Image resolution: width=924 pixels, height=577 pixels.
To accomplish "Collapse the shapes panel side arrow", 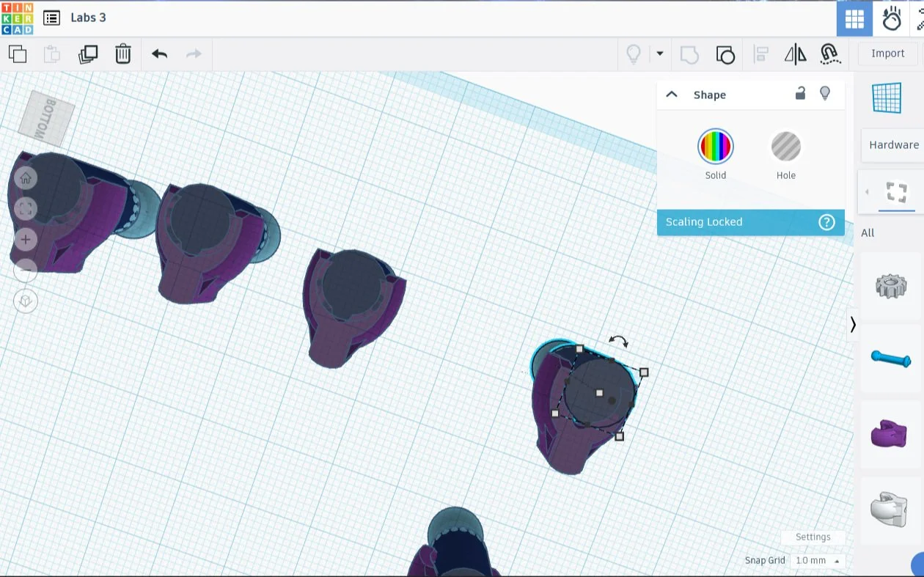I will click(852, 324).
